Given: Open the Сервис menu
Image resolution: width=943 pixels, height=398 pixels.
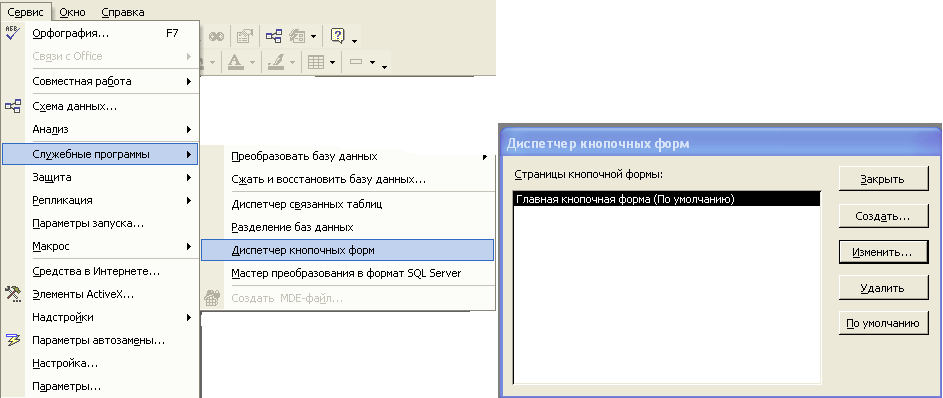Looking at the screenshot, I should 26,12.
